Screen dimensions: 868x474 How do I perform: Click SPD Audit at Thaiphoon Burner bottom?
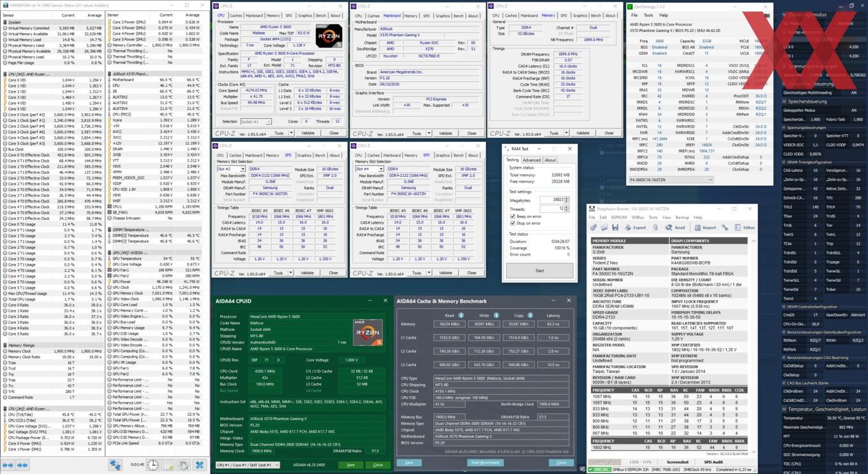(x=713, y=462)
